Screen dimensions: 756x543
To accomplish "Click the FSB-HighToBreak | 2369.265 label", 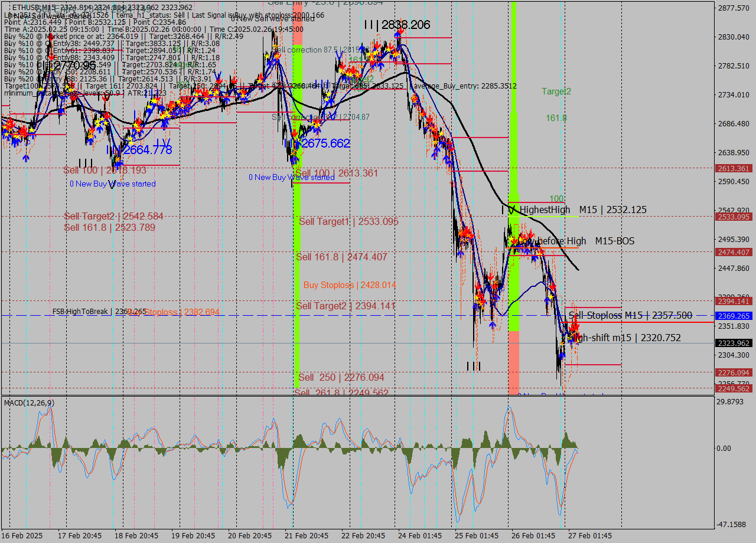I will click(99, 311).
